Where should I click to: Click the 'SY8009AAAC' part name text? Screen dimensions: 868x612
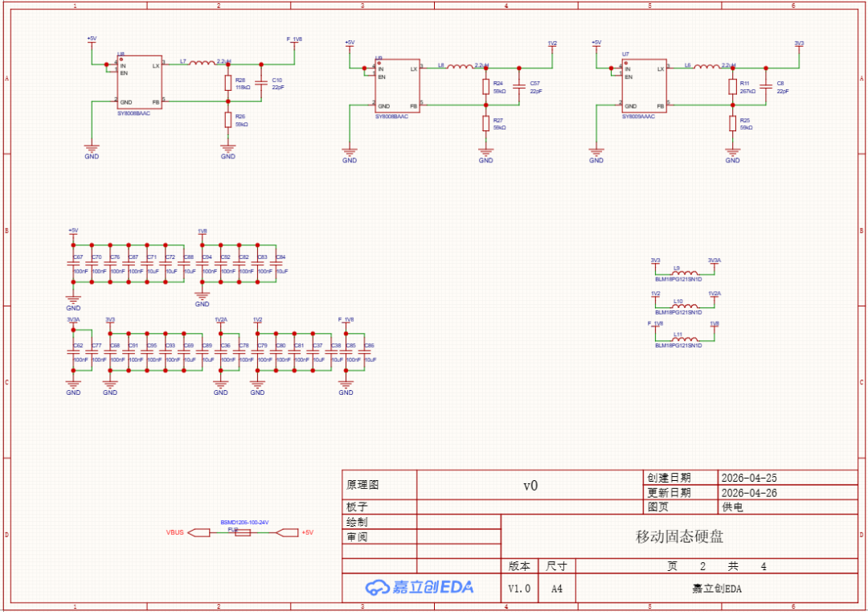click(638, 117)
